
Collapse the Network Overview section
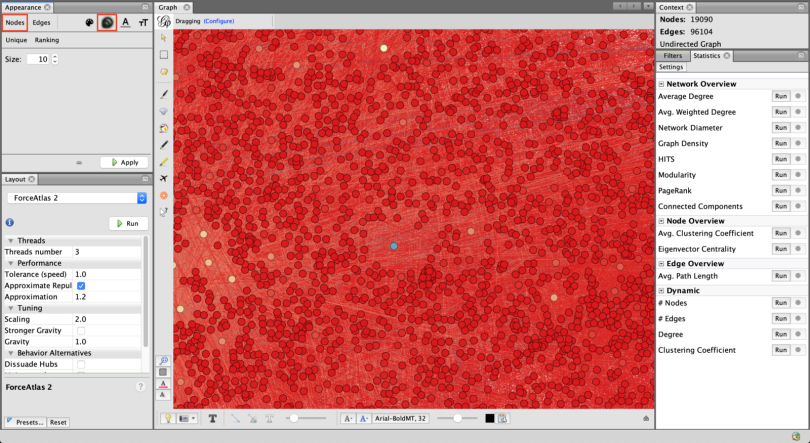click(x=661, y=84)
